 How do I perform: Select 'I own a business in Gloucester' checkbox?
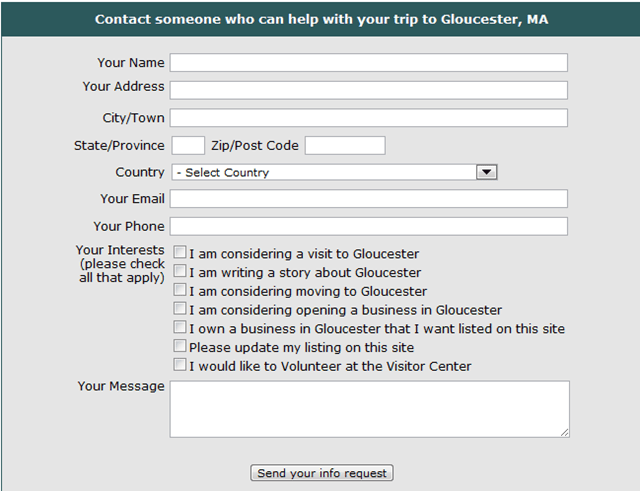click(x=180, y=327)
